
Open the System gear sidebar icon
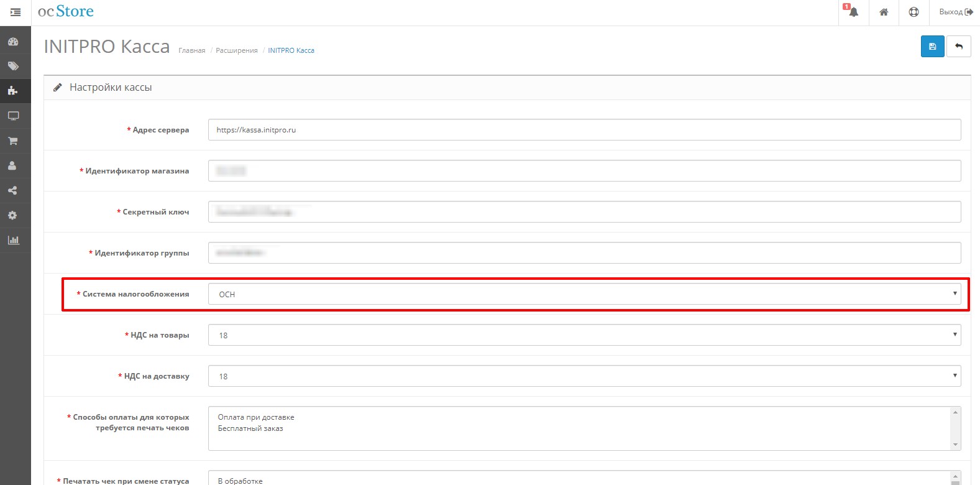[13, 215]
